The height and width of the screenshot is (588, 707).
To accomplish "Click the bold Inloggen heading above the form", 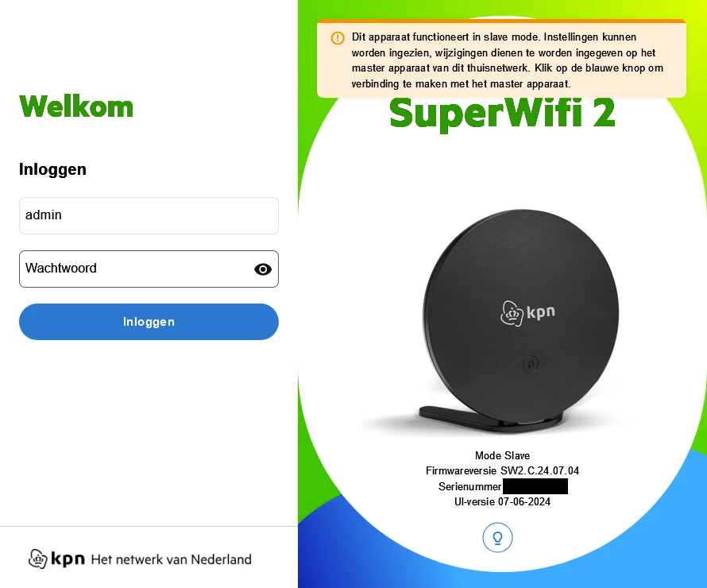I will point(52,169).
